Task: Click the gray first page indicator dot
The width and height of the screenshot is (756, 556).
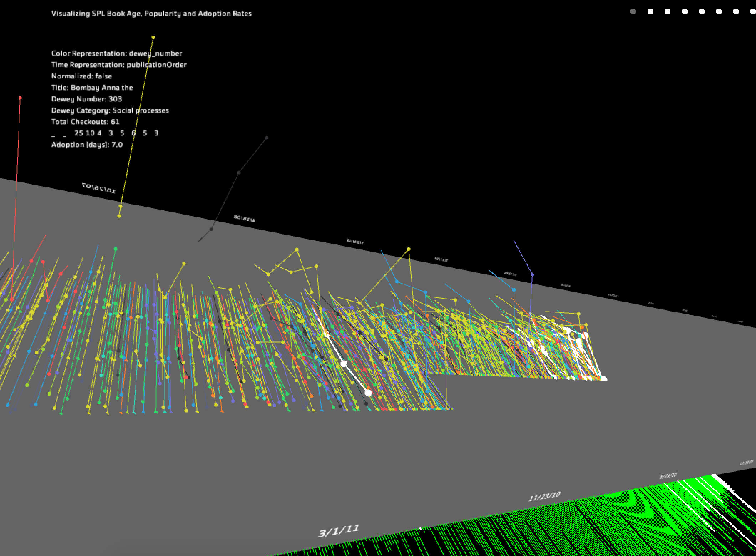Action: pos(633,12)
